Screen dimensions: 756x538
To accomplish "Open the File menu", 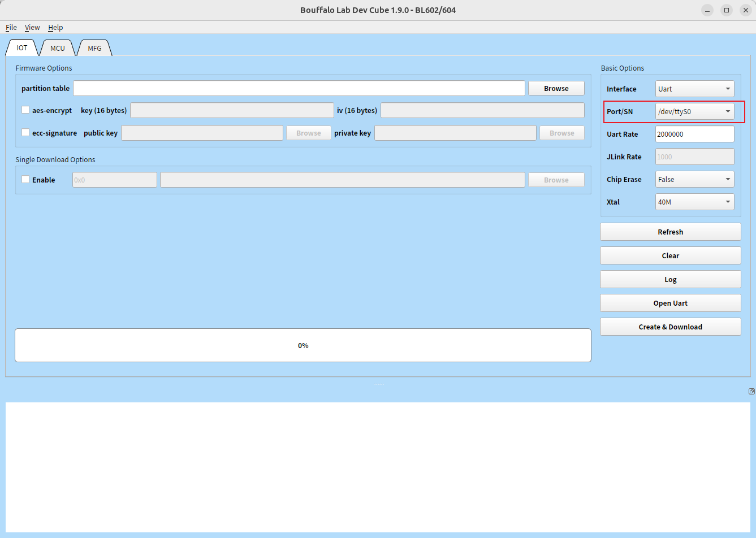I will 11,27.
